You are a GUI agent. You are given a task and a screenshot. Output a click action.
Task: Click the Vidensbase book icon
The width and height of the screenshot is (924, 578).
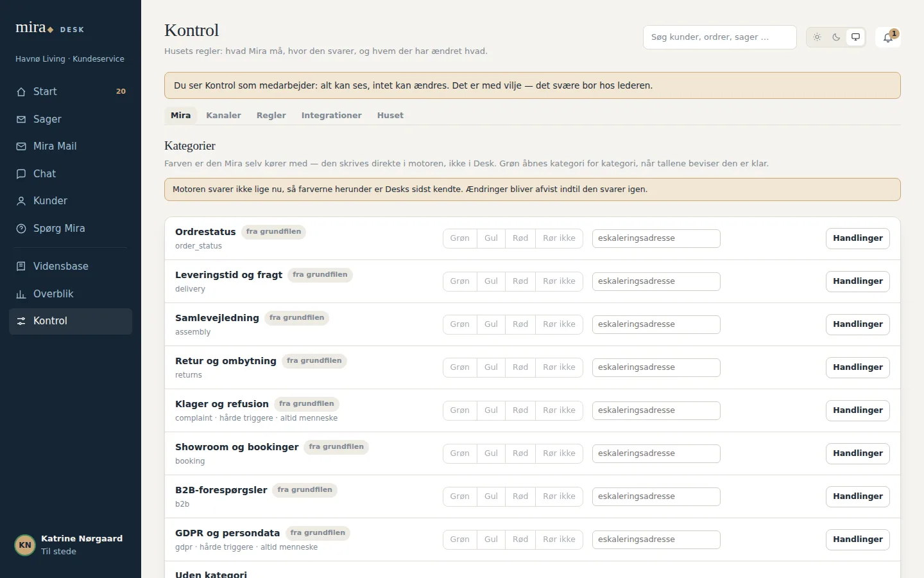(x=21, y=267)
